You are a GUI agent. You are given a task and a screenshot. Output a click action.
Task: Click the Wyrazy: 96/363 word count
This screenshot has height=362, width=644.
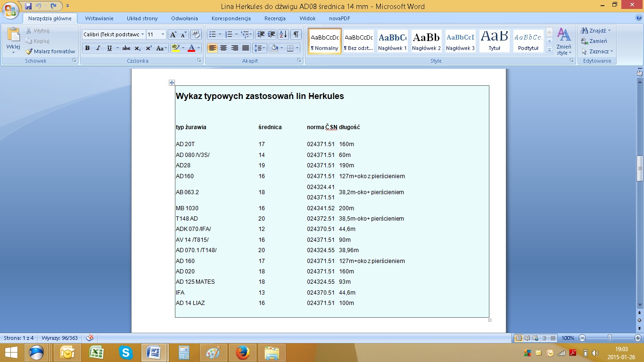(59, 338)
